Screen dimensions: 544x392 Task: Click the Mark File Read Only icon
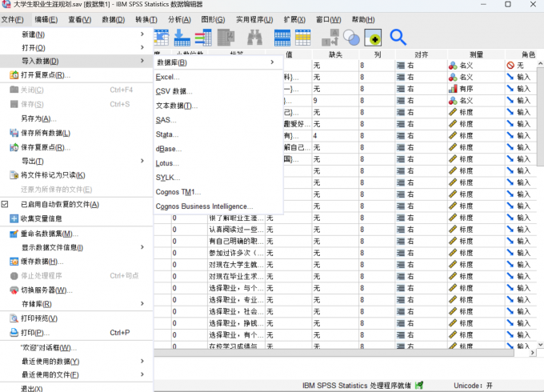coord(14,175)
